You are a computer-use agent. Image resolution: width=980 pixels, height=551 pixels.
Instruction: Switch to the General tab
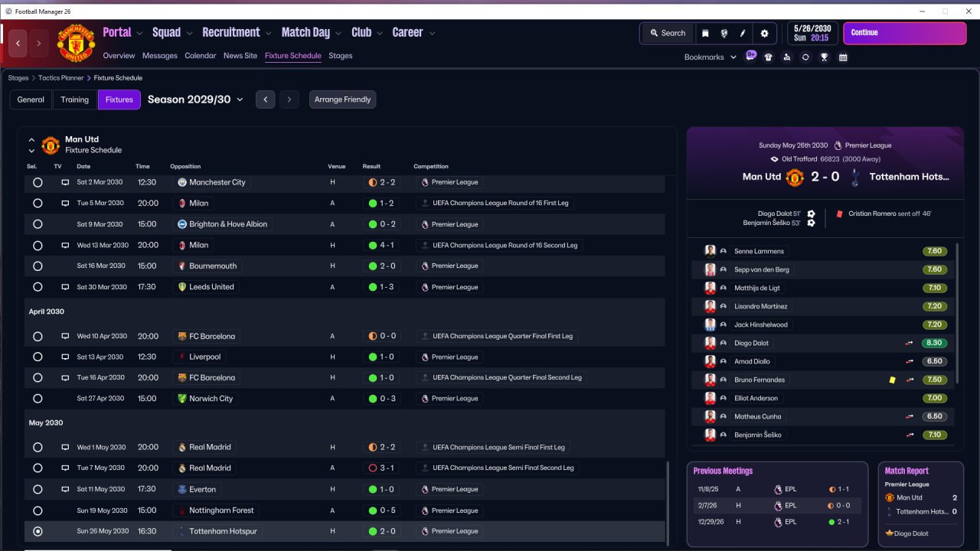[x=31, y=99]
